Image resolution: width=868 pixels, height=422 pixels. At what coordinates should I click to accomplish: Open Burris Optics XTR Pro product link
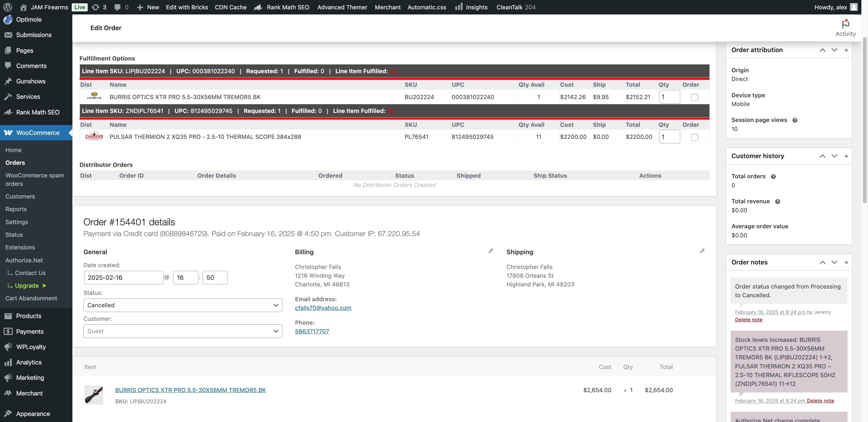(x=190, y=390)
